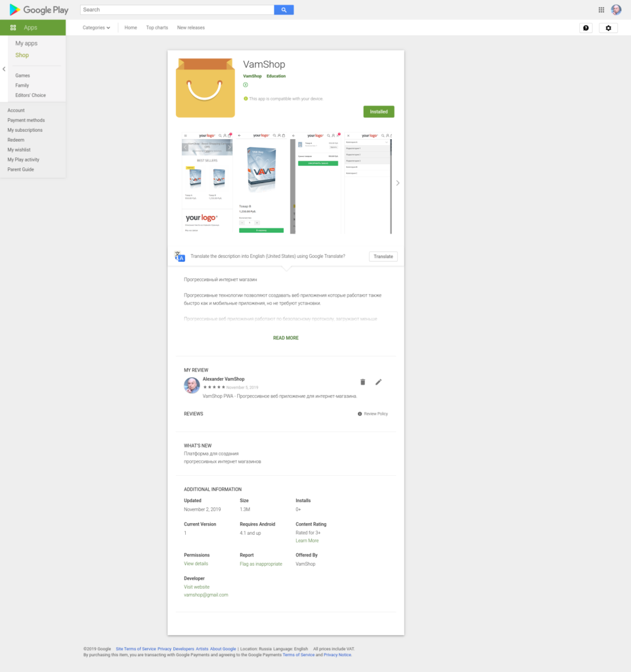Click Site Terms of Service footer link

pyautogui.click(x=136, y=649)
